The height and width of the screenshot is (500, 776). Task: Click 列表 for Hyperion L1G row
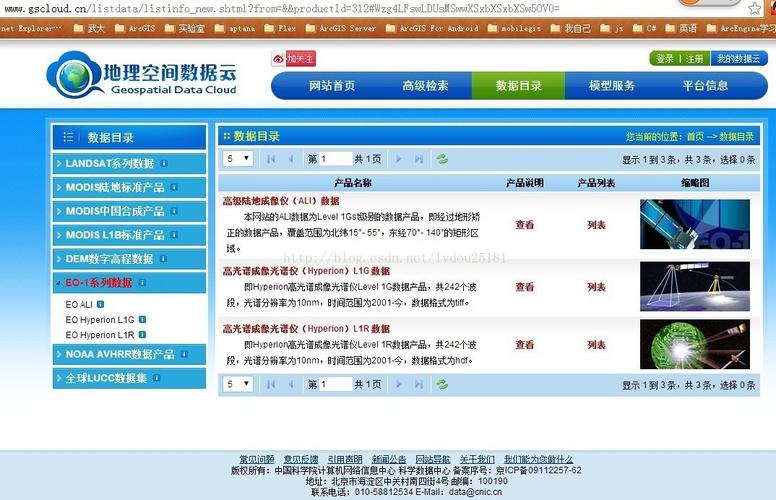[x=596, y=287]
